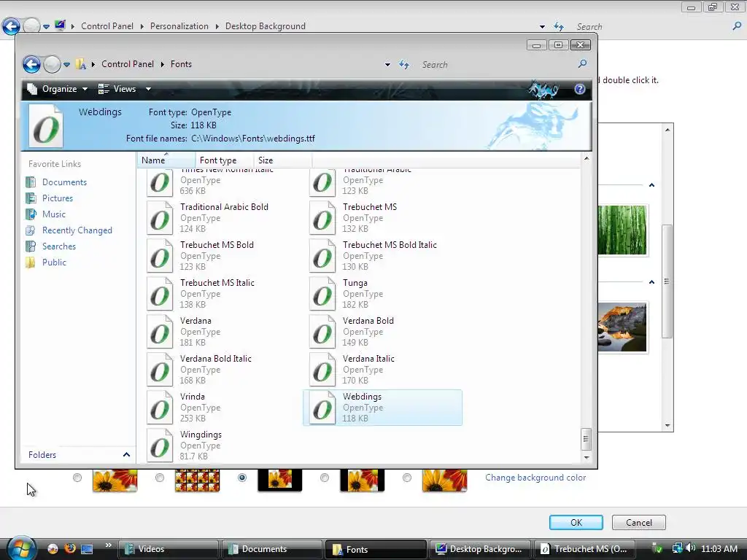Click the Forward arrow in the Fonts window
This screenshot has height=560, width=747.
(52, 64)
